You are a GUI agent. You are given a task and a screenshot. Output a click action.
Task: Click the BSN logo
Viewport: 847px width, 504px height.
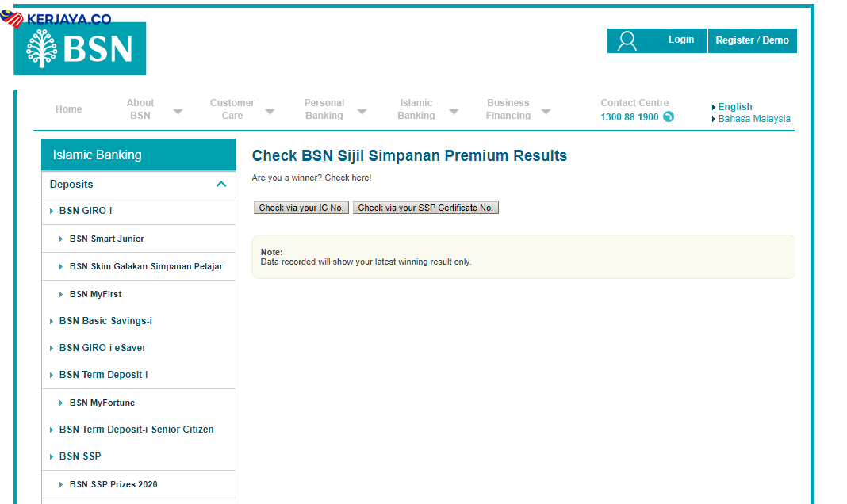point(80,48)
